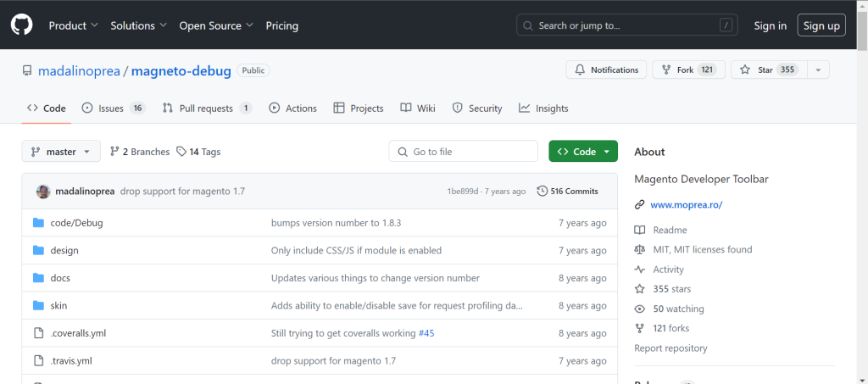Viewport: 868px width, 384px height.
Task: Open the Projects tab
Action: (359, 109)
